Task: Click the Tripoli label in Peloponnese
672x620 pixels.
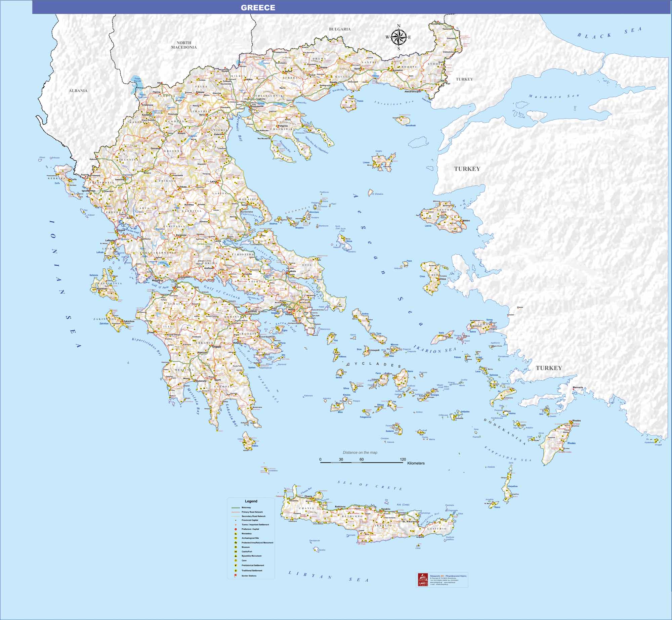Action: [x=216, y=347]
